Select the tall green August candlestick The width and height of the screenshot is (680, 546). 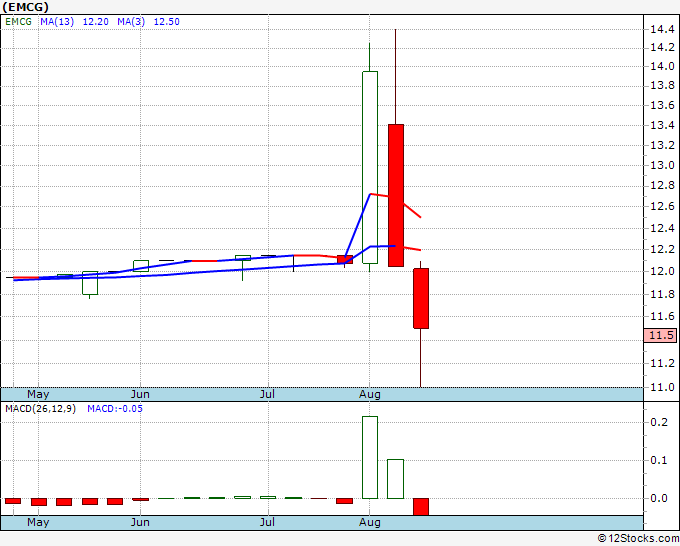click(x=370, y=167)
